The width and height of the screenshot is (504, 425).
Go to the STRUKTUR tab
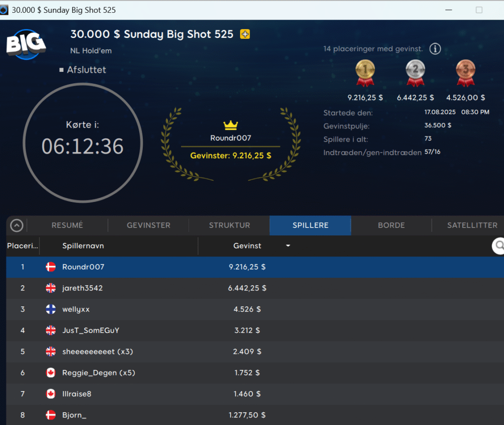click(229, 226)
